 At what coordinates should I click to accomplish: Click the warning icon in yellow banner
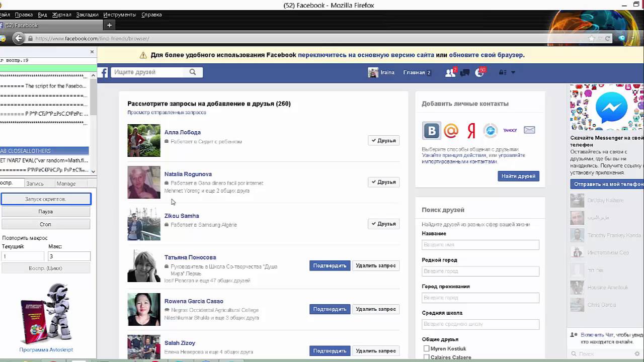[143, 55]
